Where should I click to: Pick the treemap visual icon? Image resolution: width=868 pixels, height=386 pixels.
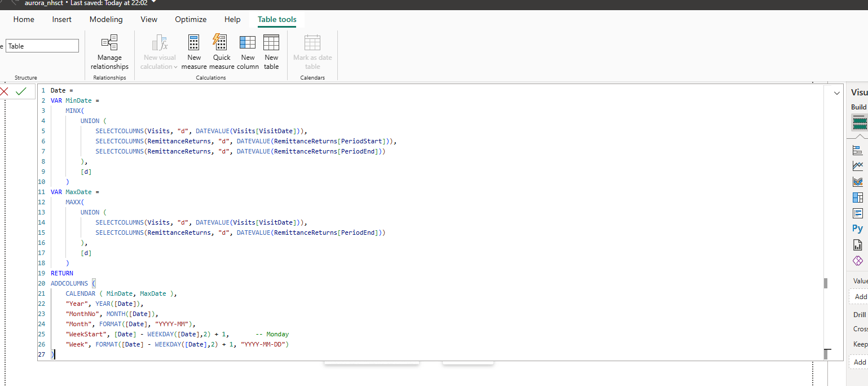coord(858,198)
